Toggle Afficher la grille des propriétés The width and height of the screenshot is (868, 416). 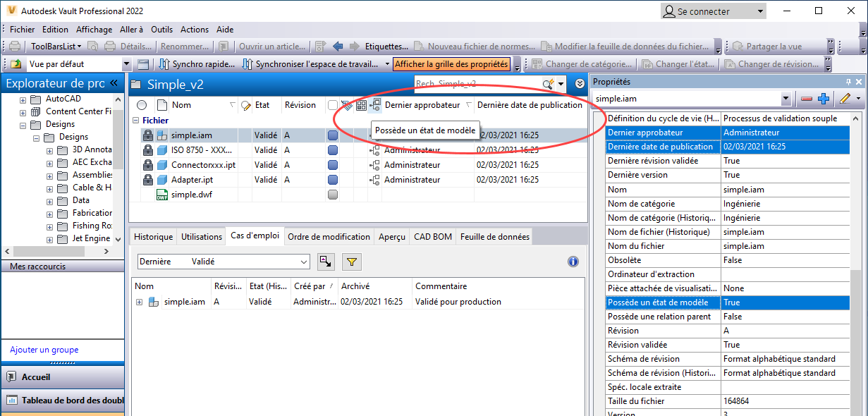(451, 64)
